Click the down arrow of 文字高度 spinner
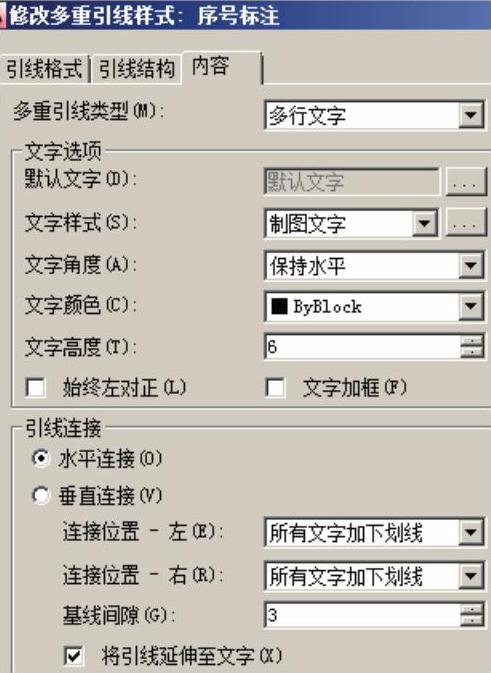This screenshot has width=491, height=673. [473, 352]
